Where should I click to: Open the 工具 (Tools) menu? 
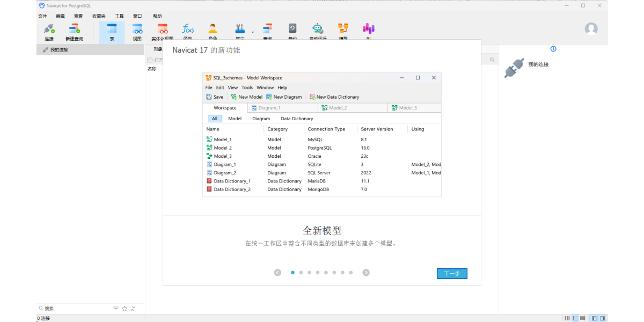point(119,16)
